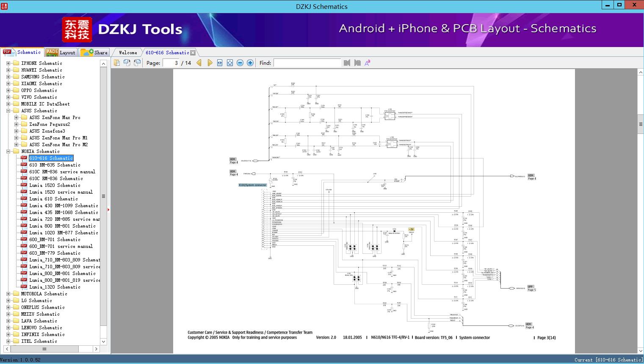Zoom out with the minus icon

click(240, 63)
